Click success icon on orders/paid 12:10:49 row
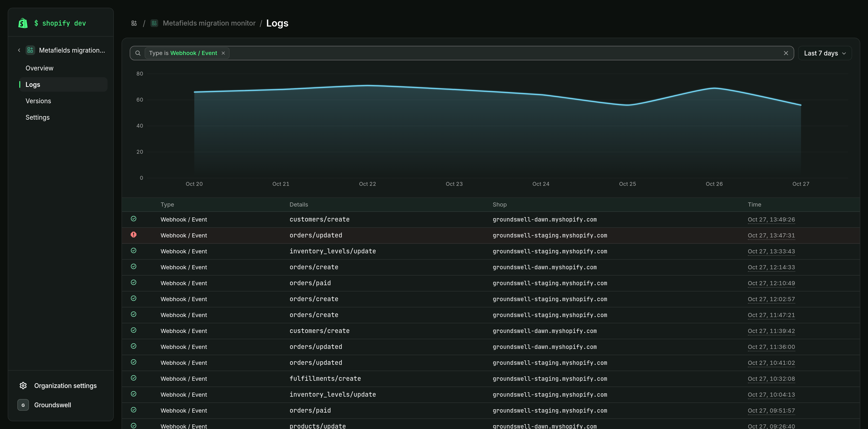The height and width of the screenshot is (429, 868). point(134,282)
